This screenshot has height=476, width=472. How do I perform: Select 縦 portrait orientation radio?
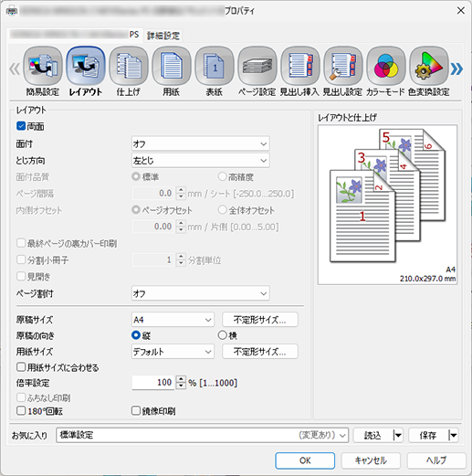tap(136, 335)
